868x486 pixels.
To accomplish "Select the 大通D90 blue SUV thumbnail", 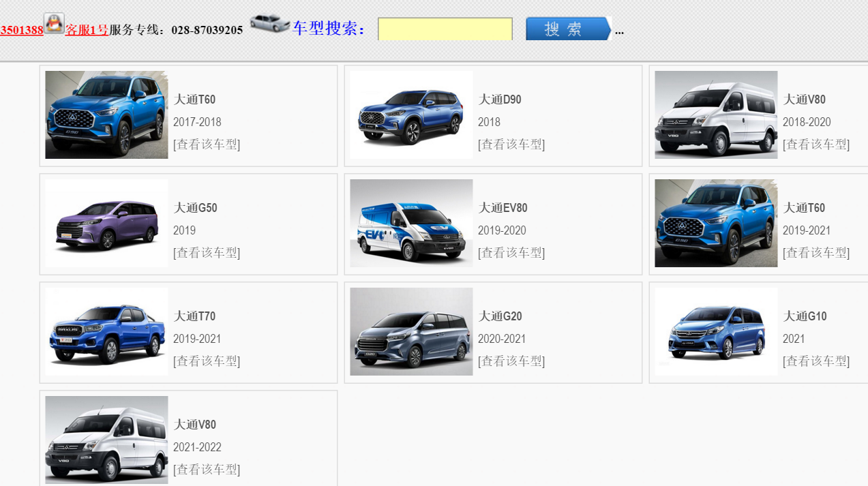I will (411, 115).
